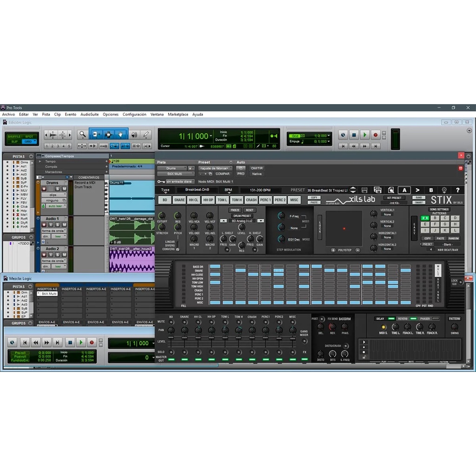Open the Drums track selector in plugin header

pos(172,168)
